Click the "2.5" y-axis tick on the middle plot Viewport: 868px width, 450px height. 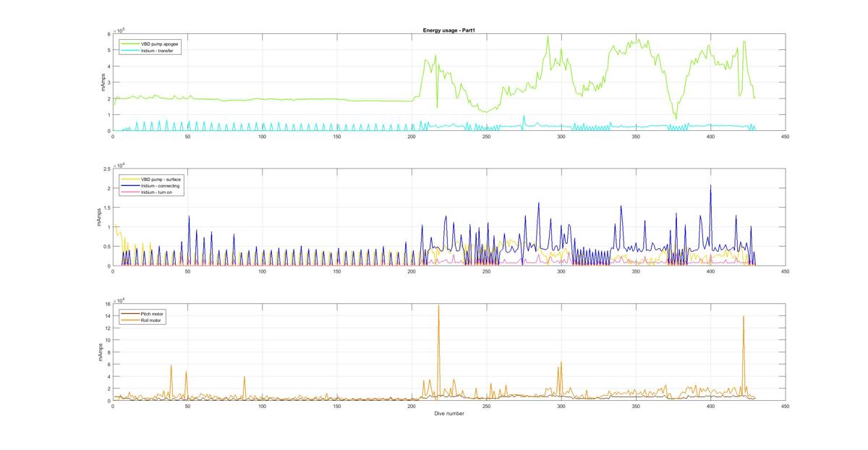(106, 169)
